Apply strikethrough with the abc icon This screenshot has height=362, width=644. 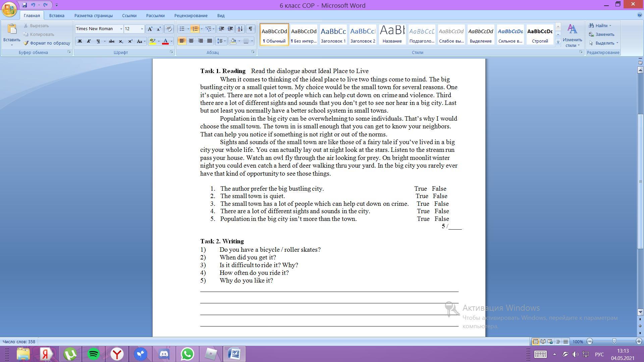(112, 41)
